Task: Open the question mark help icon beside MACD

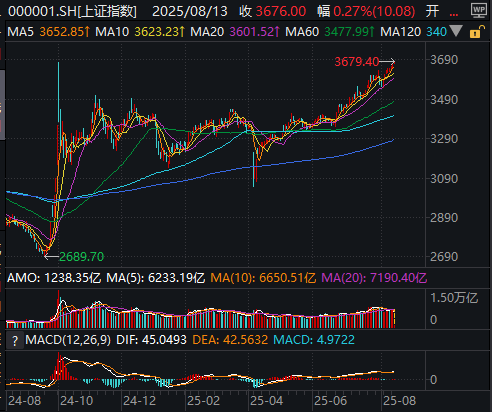Action: [x=15, y=340]
